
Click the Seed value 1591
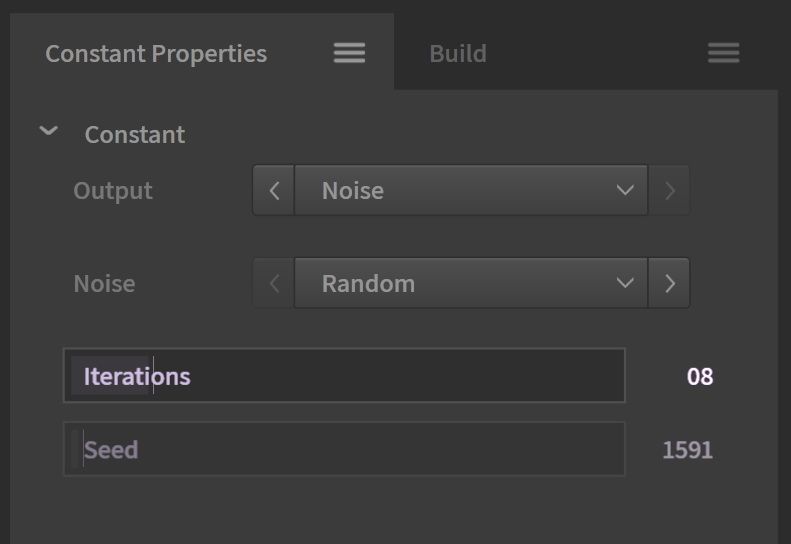pos(687,450)
